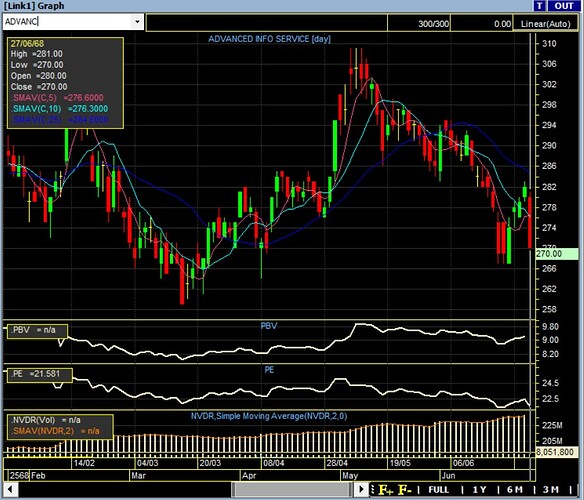The width and height of the screenshot is (584, 500).
Task: Select the 3M time range
Action: [550, 490]
